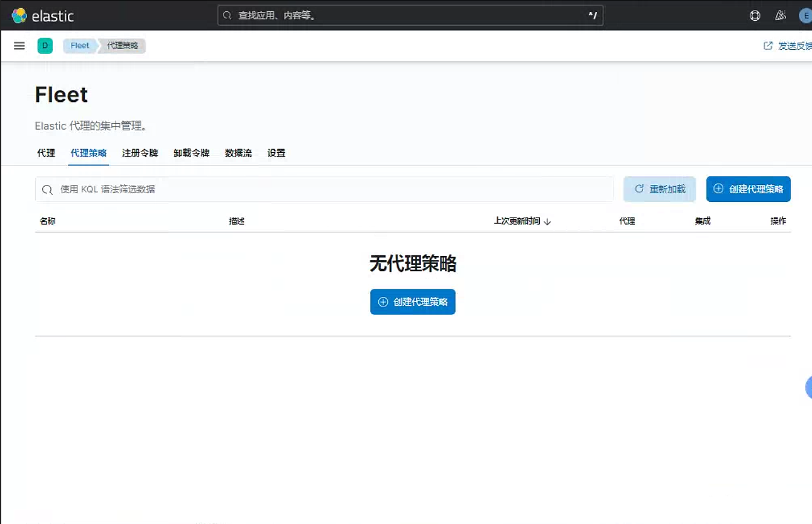Screen dimensions: 812x524
Task: Click the refresh icon in 重新加载 button
Action: tap(639, 189)
